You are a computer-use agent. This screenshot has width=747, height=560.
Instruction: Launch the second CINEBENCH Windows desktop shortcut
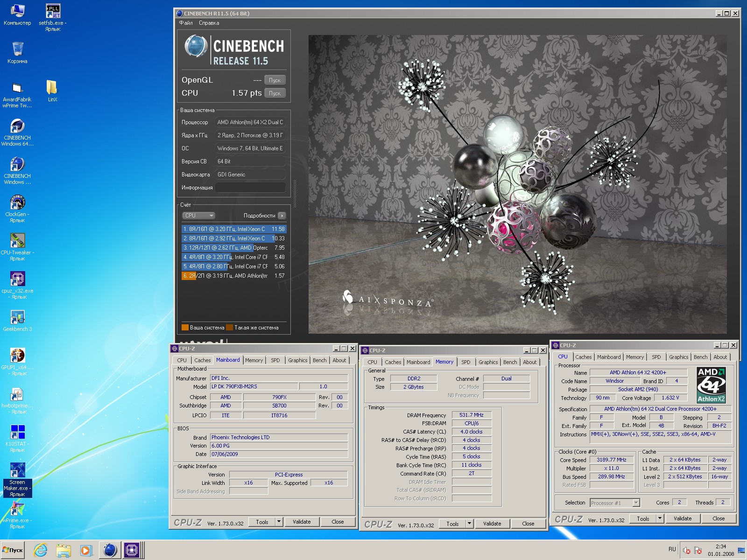pyautogui.click(x=17, y=171)
